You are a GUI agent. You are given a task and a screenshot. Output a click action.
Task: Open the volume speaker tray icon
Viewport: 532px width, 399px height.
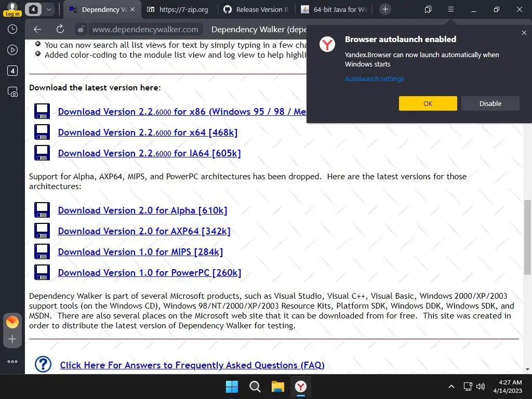480,387
